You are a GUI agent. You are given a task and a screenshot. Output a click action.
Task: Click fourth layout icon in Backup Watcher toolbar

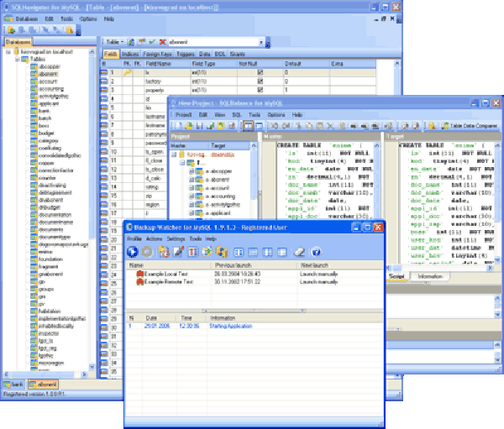click(282, 252)
